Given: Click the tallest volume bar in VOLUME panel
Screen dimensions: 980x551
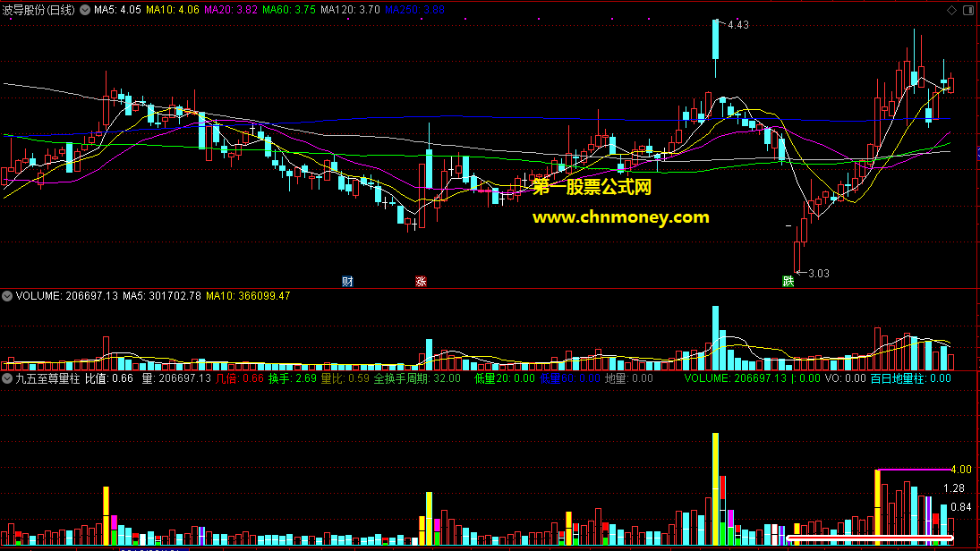Looking at the screenshot, I should (x=716, y=338).
